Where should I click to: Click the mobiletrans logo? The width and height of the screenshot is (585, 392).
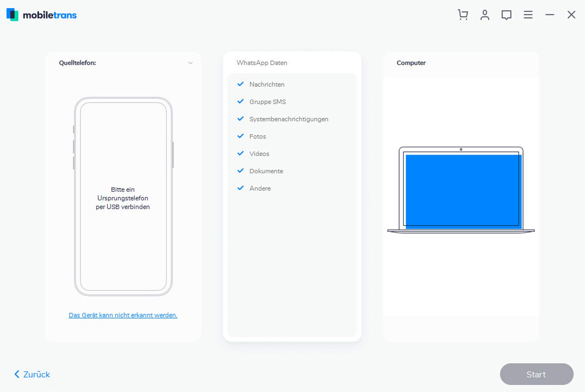pos(42,15)
